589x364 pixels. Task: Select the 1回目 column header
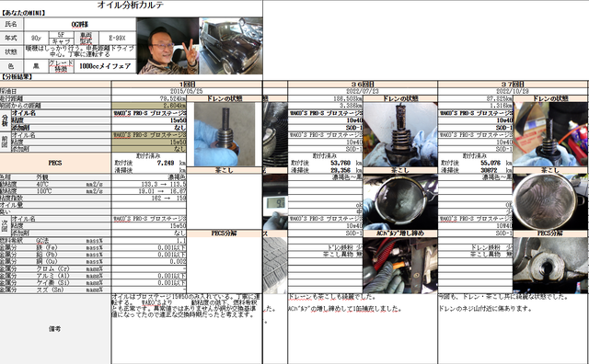coord(187,84)
